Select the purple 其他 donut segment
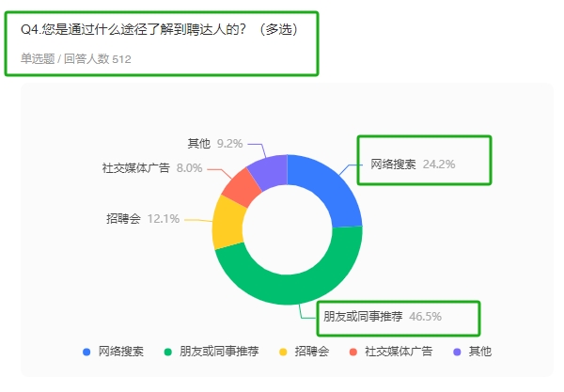Screen dimensions: 564x392 click(268, 170)
